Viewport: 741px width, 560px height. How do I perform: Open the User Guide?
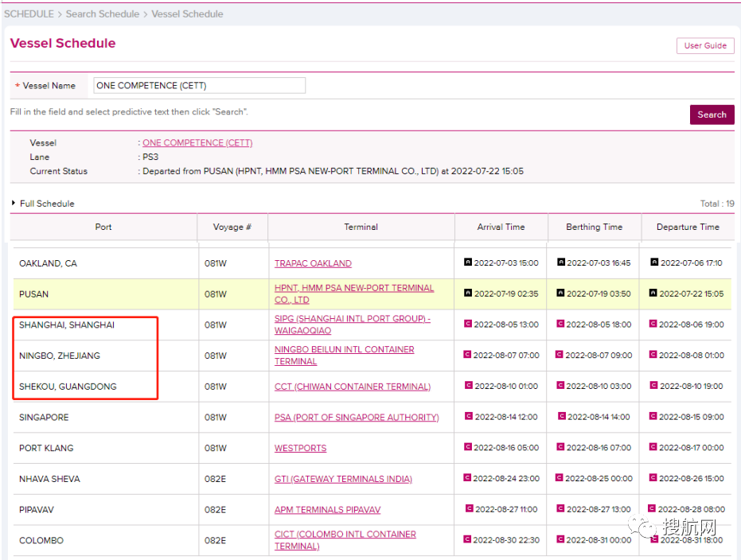point(704,45)
